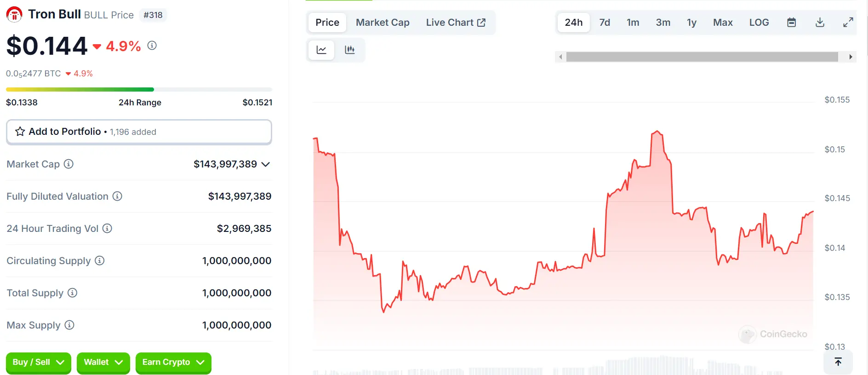
Task: Select the Market Cap chart tab
Action: [383, 23]
